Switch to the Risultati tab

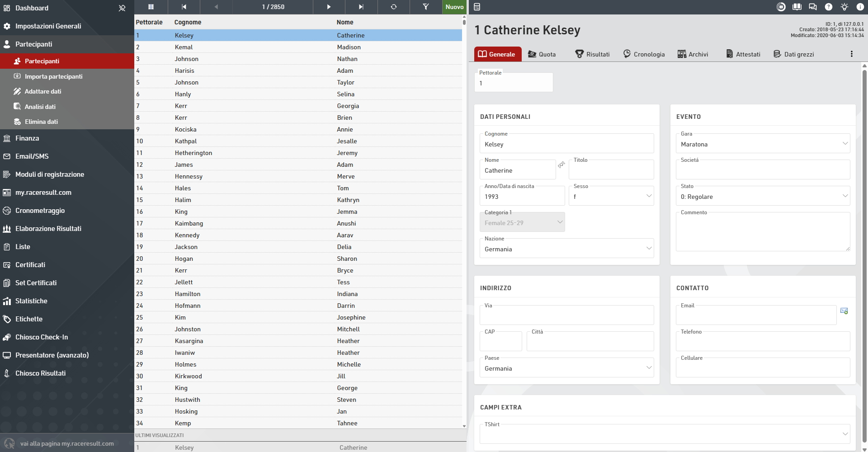pos(592,54)
